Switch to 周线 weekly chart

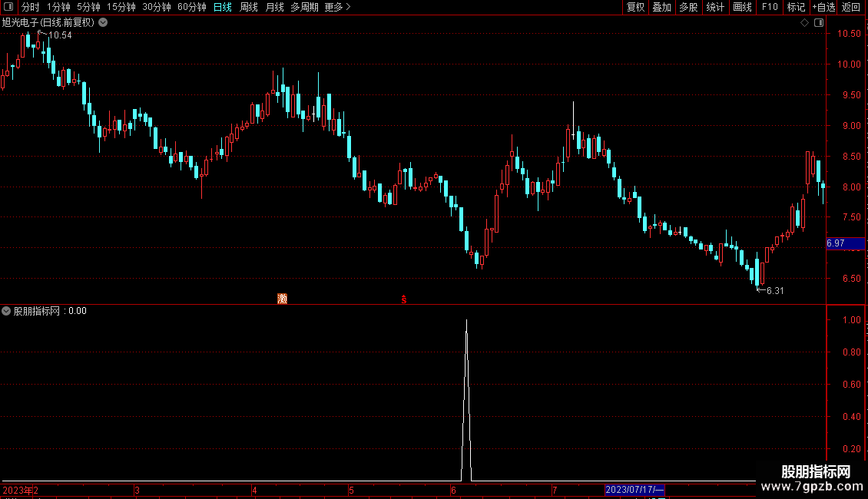pos(249,7)
